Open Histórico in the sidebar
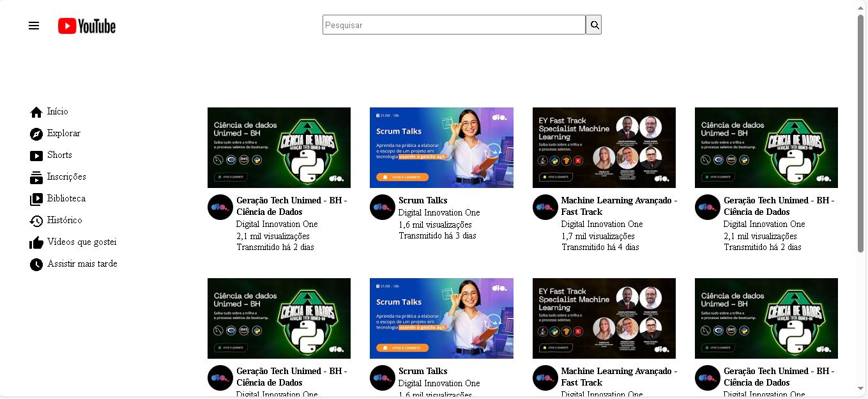868x399 pixels. pos(65,221)
